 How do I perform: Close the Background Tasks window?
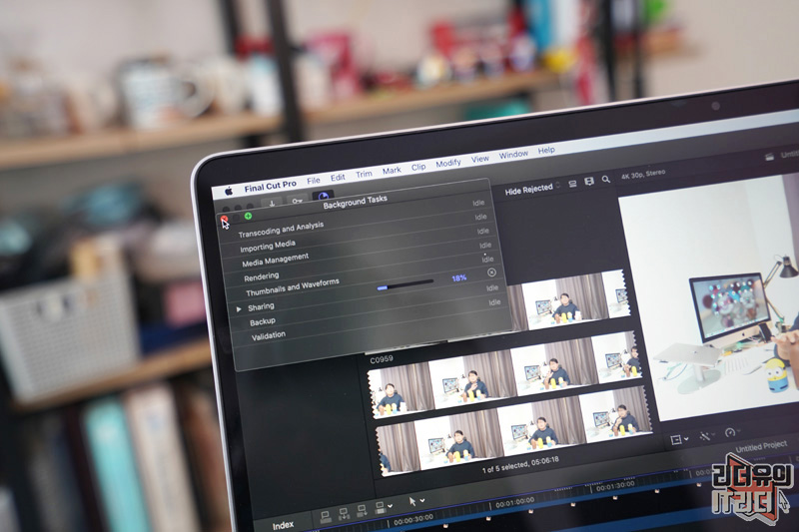pos(224,219)
